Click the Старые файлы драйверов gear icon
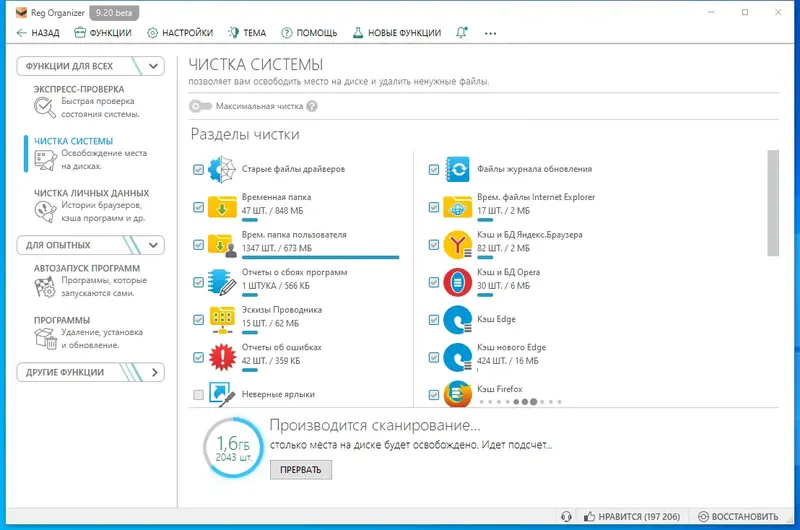 point(222,169)
